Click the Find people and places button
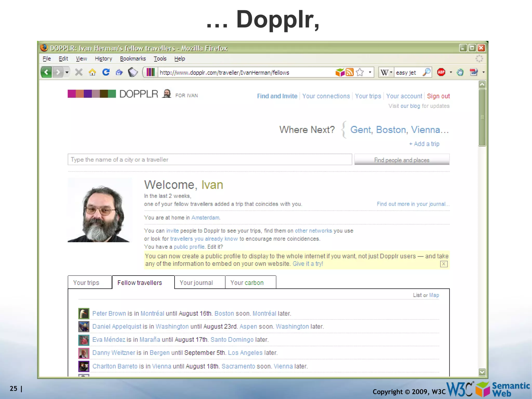This screenshot has width=532, height=399. click(x=402, y=160)
